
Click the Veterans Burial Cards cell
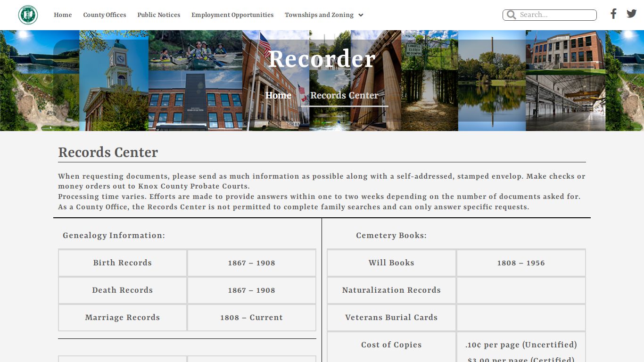[391, 318]
